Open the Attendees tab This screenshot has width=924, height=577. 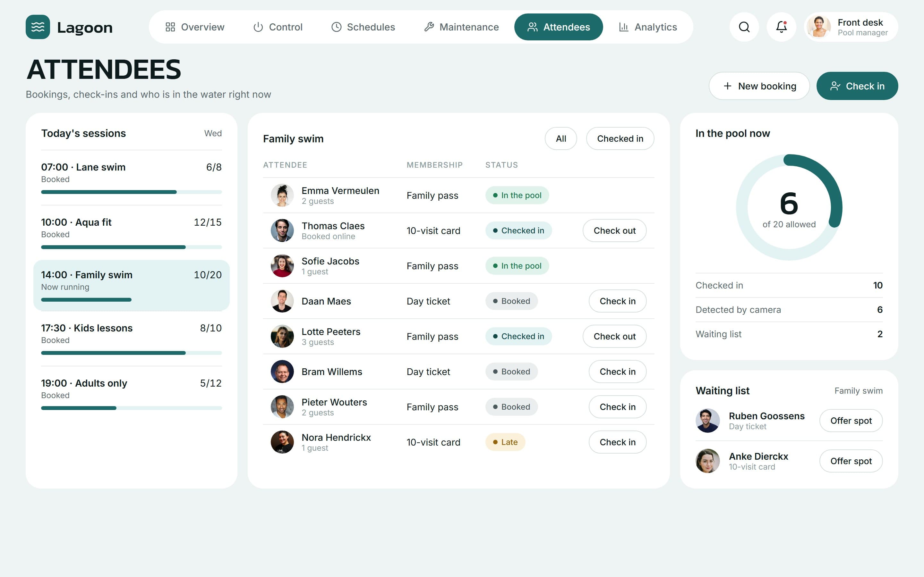(x=559, y=27)
